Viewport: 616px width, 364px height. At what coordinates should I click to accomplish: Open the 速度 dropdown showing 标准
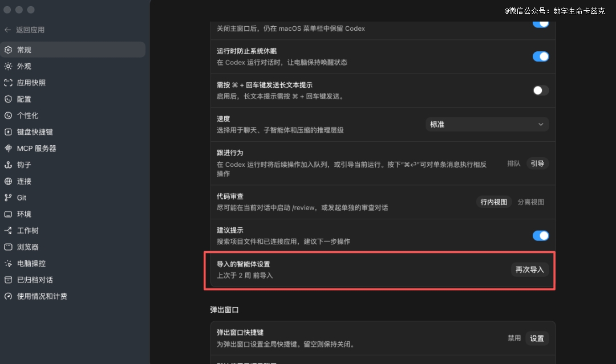tap(487, 124)
